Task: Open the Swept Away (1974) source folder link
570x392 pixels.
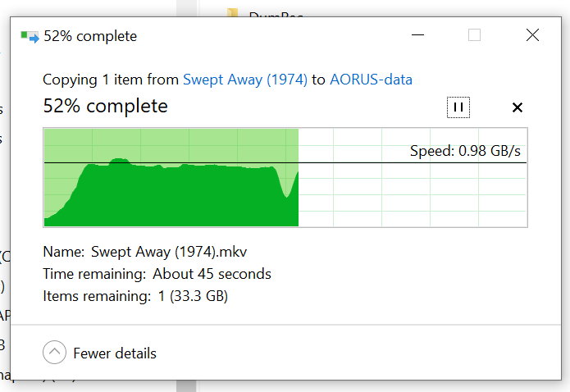Action: tap(245, 80)
